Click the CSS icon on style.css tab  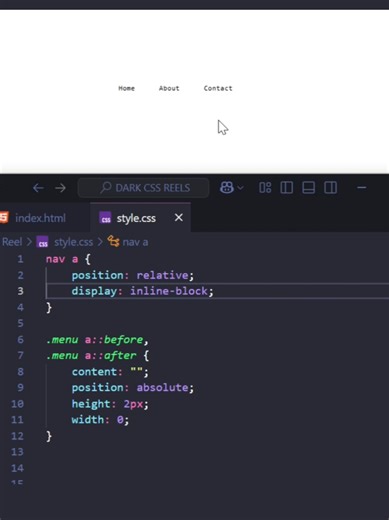tap(105, 218)
